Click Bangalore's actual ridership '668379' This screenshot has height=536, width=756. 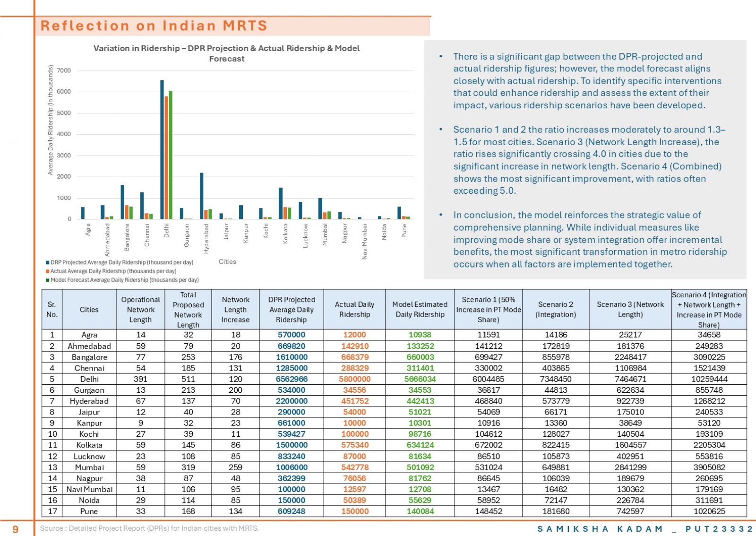(x=354, y=357)
